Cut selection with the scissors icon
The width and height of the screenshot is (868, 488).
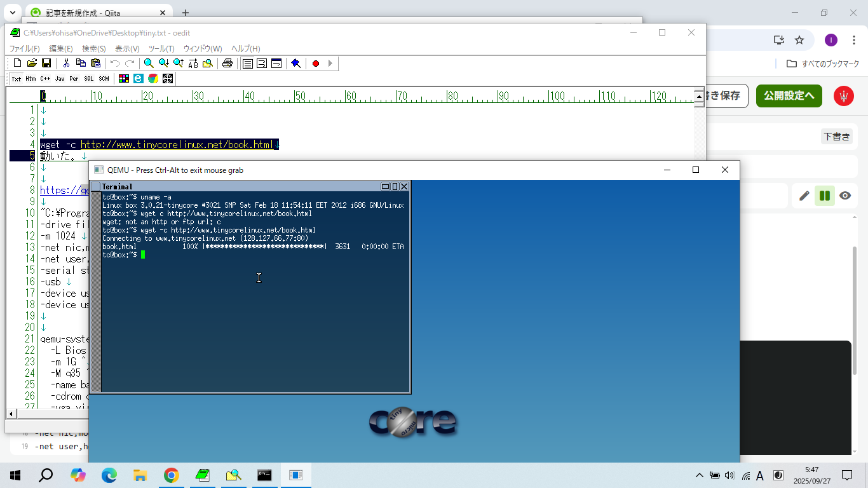66,63
